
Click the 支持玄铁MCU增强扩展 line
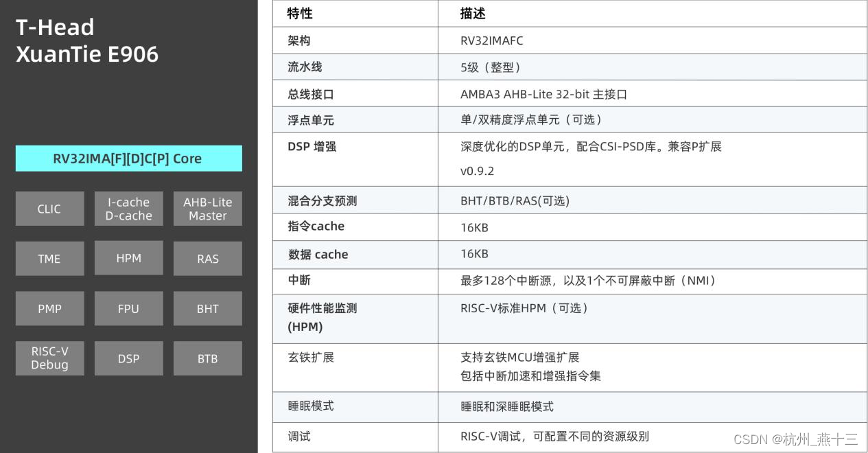(x=520, y=357)
